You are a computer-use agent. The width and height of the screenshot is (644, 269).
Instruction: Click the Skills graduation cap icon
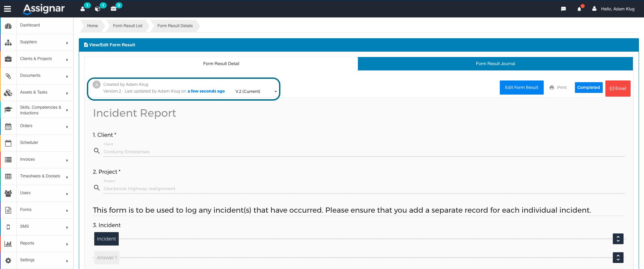tap(8, 110)
